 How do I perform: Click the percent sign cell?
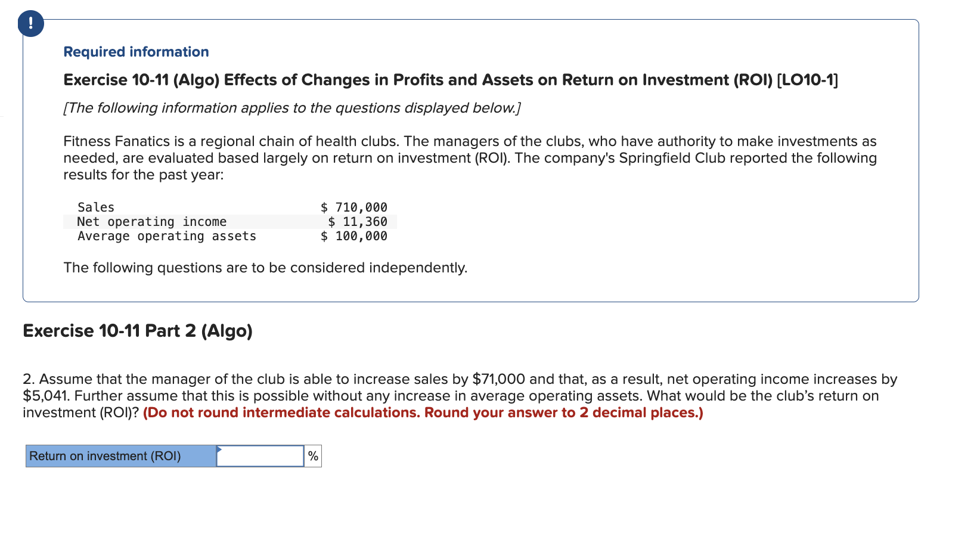pos(313,456)
